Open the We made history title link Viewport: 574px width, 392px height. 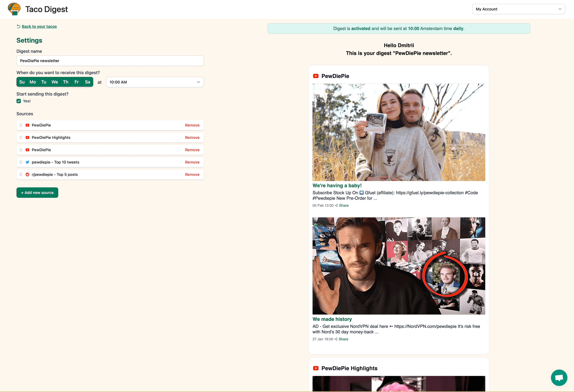tap(332, 319)
